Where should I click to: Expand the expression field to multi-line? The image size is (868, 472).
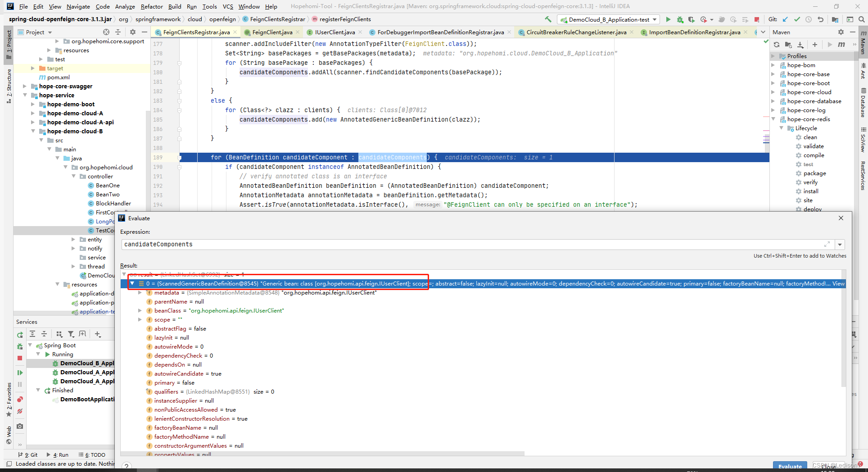[x=827, y=244]
